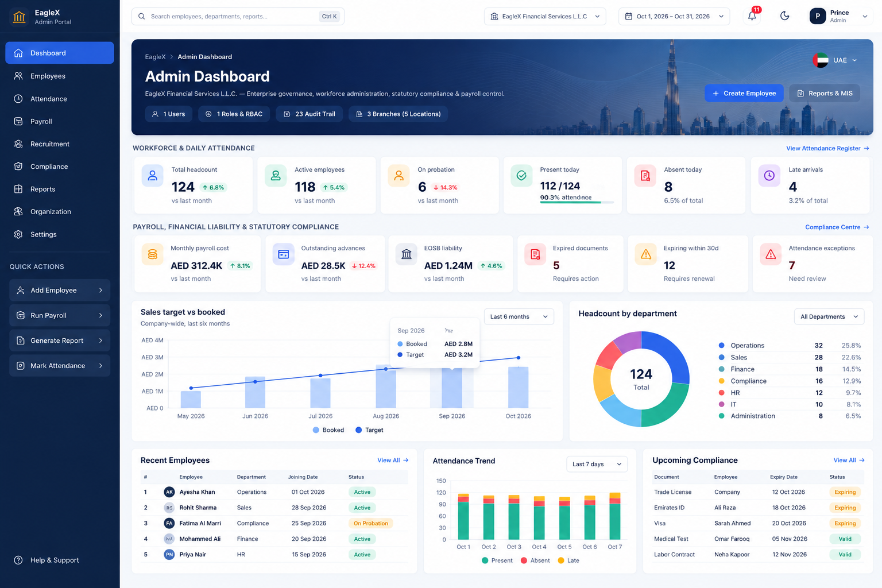Click Prince's avatar with letter P

818,16
